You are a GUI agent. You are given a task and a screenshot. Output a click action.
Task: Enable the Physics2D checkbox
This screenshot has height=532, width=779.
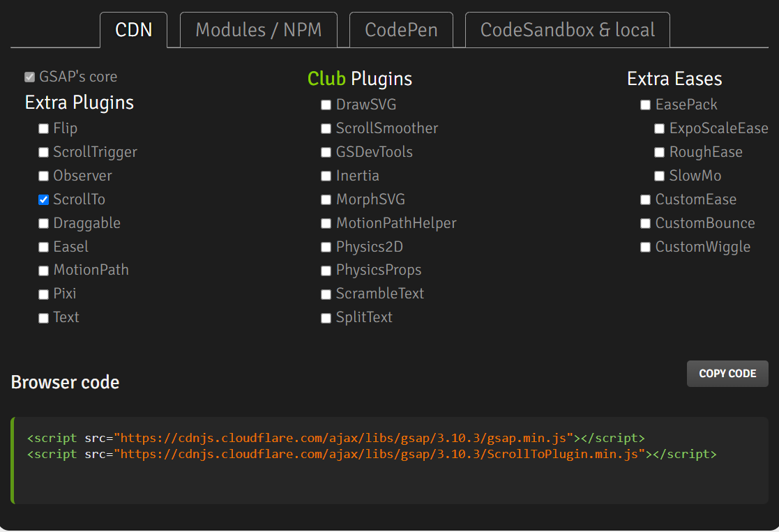click(x=326, y=247)
